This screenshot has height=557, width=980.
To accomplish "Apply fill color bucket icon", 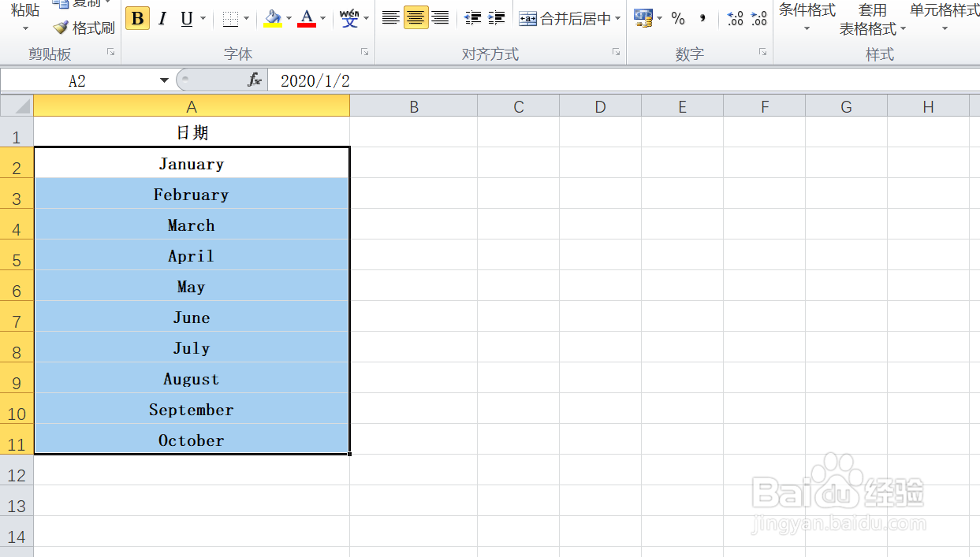I will click(x=273, y=18).
